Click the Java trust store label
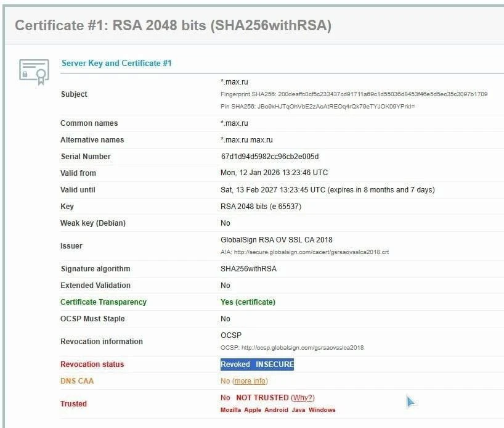Image resolution: width=504 pixels, height=428 pixels. (298, 410)
